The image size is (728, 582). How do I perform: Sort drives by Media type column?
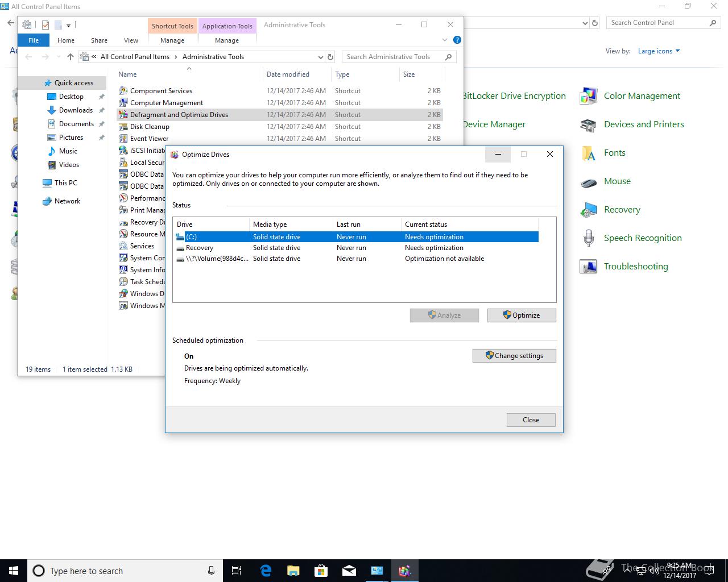coord(291,225)
